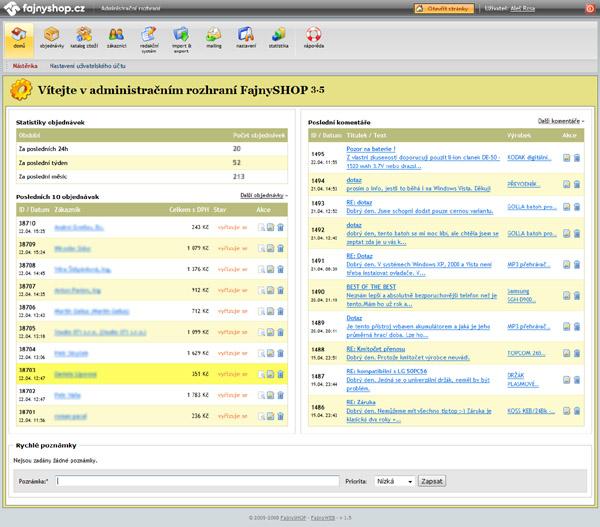The height and width of the screenshot is (527, 600).
Task: Select the "Za poslední týden" statistics row
Action: point(152,163)
